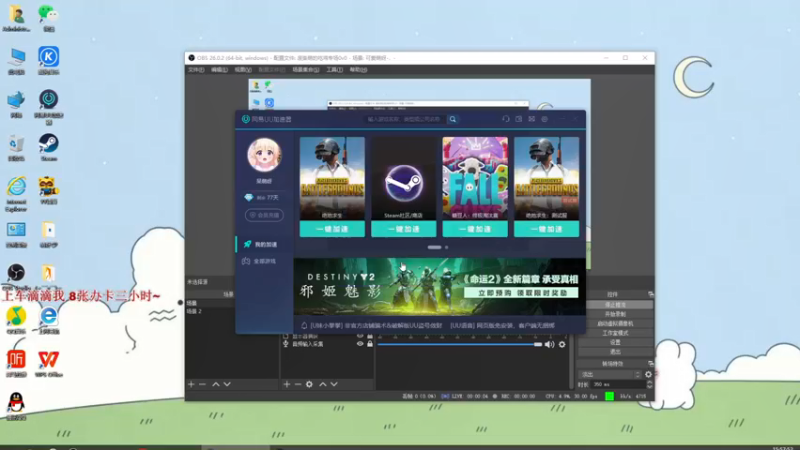Open the Recycle Bin desktop icon
Viewport: 800px width, 450px height.
click(x=16, y=147)
